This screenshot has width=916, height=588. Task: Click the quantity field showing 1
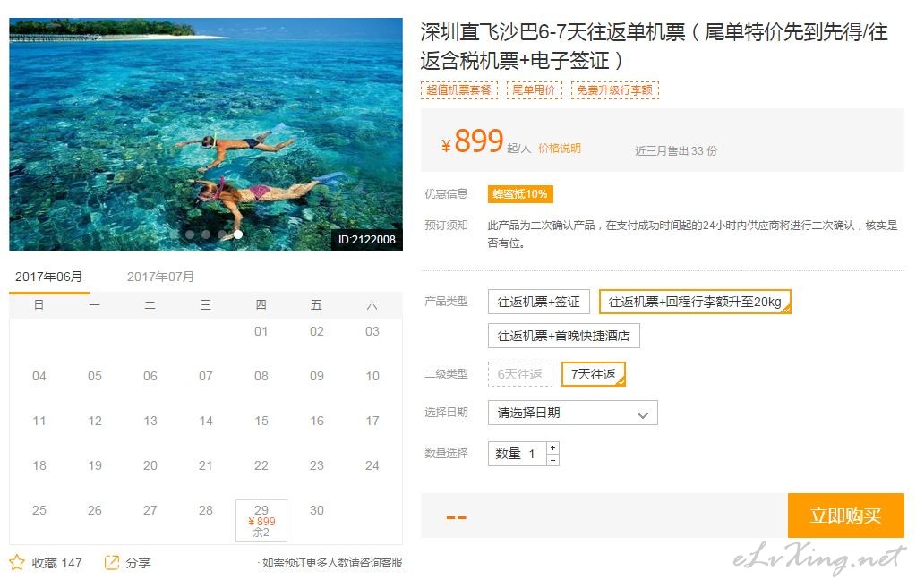517,454
